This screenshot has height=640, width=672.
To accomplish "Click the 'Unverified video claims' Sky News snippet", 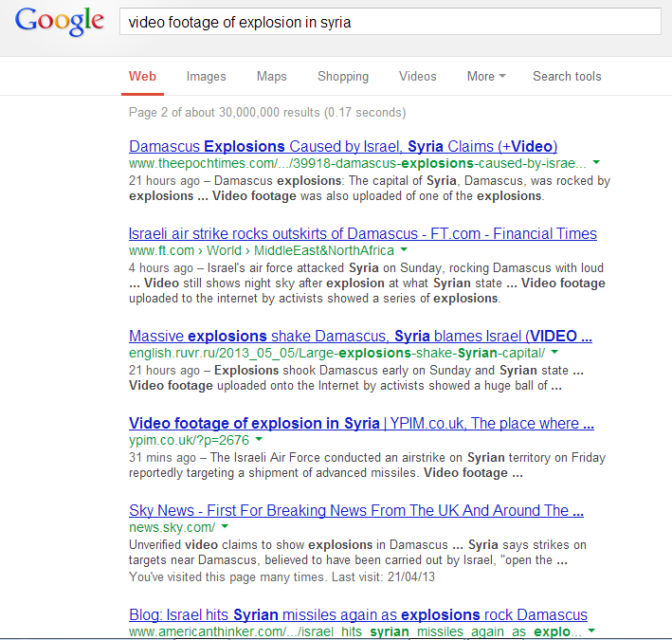I will point(357,552).
